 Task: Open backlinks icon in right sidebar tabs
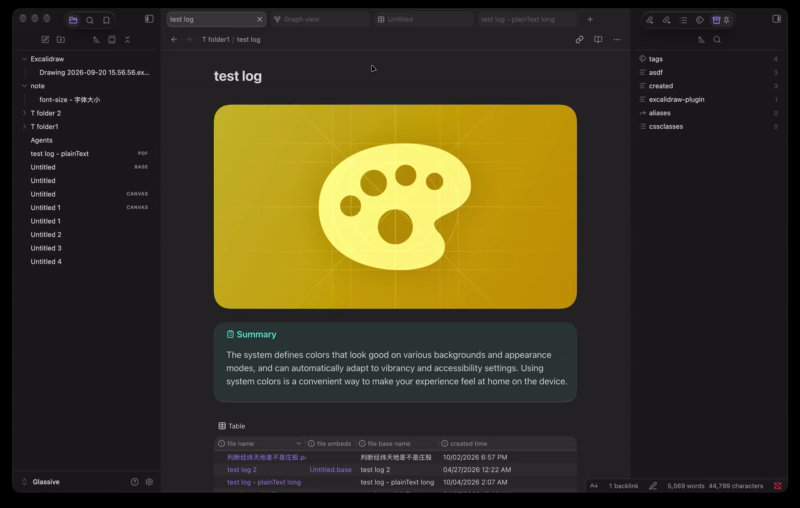coord(649,20)
